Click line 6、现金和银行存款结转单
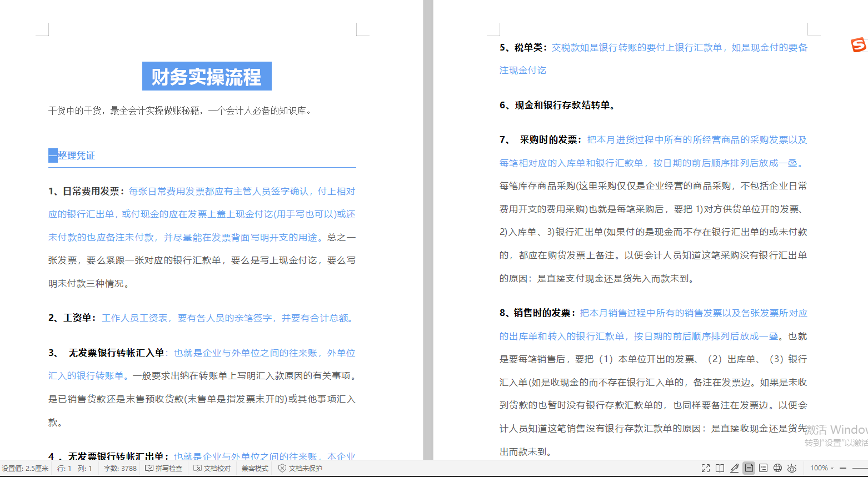Viewport: 868px width, 477px height. tap(557, 106)
